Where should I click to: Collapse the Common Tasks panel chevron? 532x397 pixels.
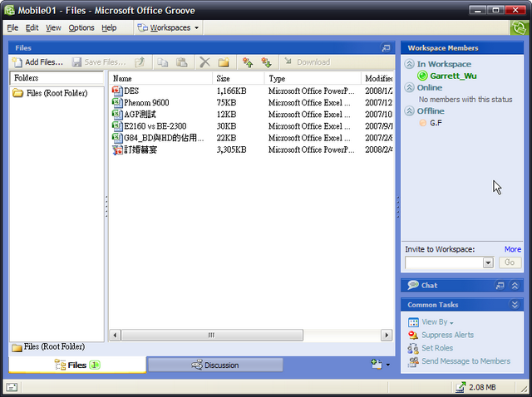click(515, 305)
